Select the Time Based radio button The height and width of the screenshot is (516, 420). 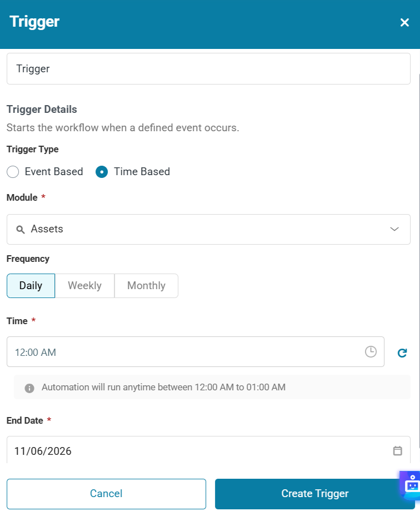click(x=102, y=172)
